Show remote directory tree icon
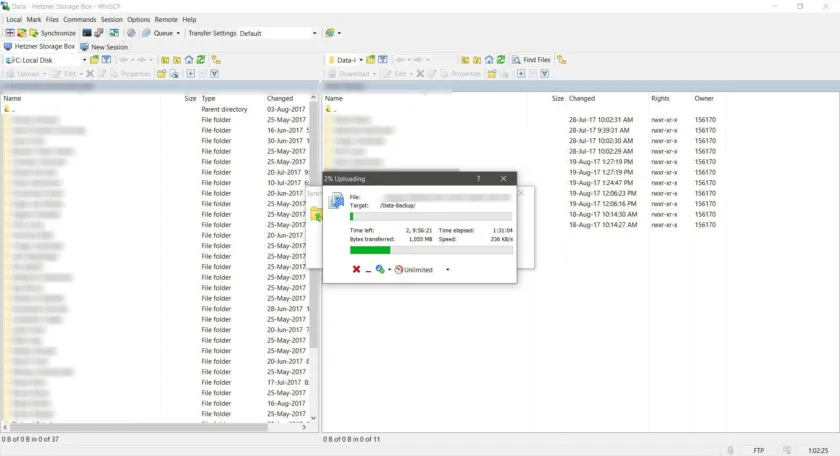840x456 pixels. 561,60
